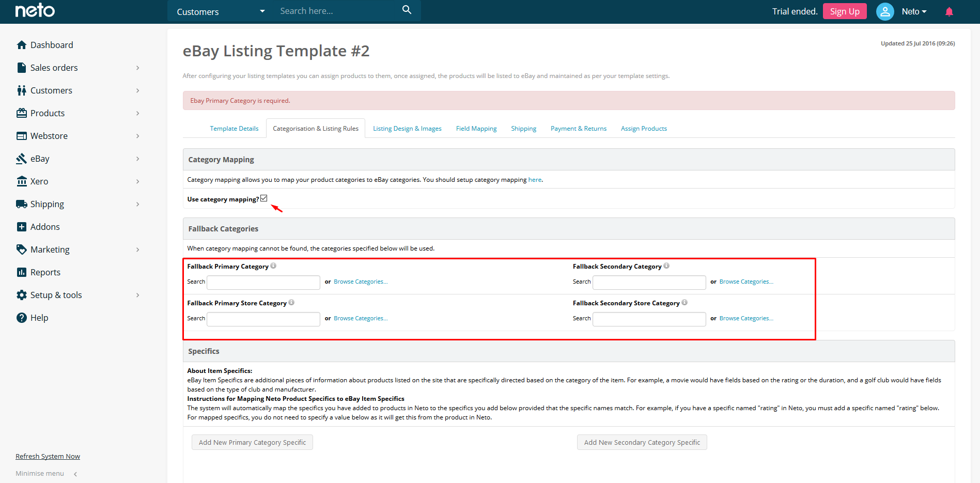Go to the Field Mapping tab
This screenshot has width=980, height=483.
click(x=476, y=129)
